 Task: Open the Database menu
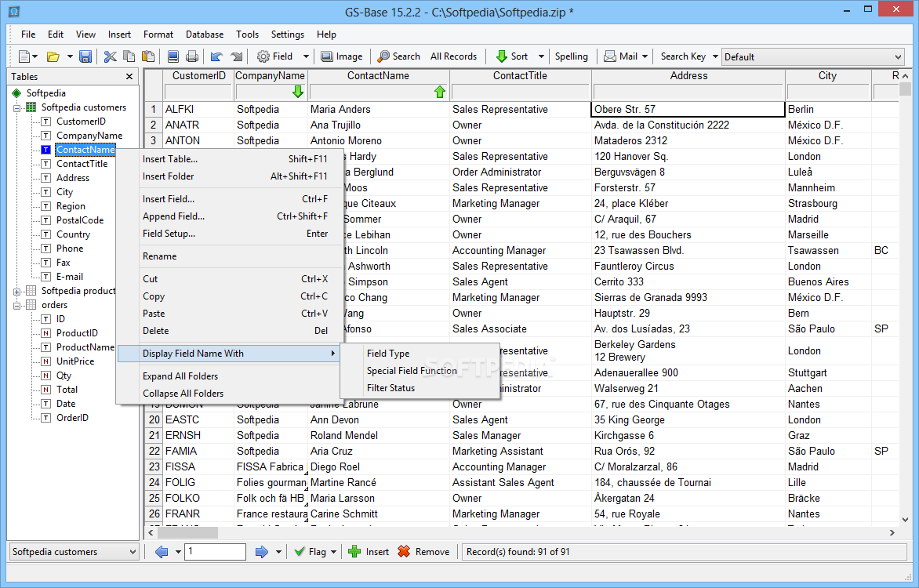(x=205, y=34)
